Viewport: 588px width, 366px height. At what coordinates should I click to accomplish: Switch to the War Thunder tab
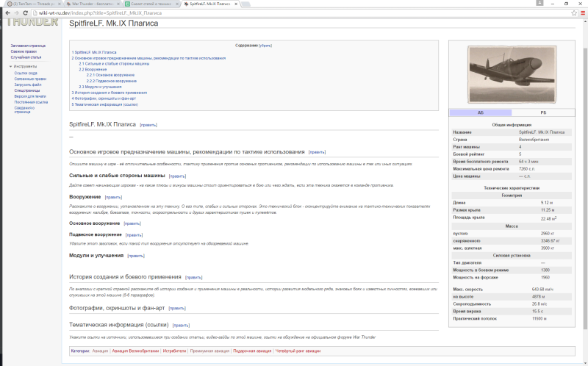coord(92,4)
